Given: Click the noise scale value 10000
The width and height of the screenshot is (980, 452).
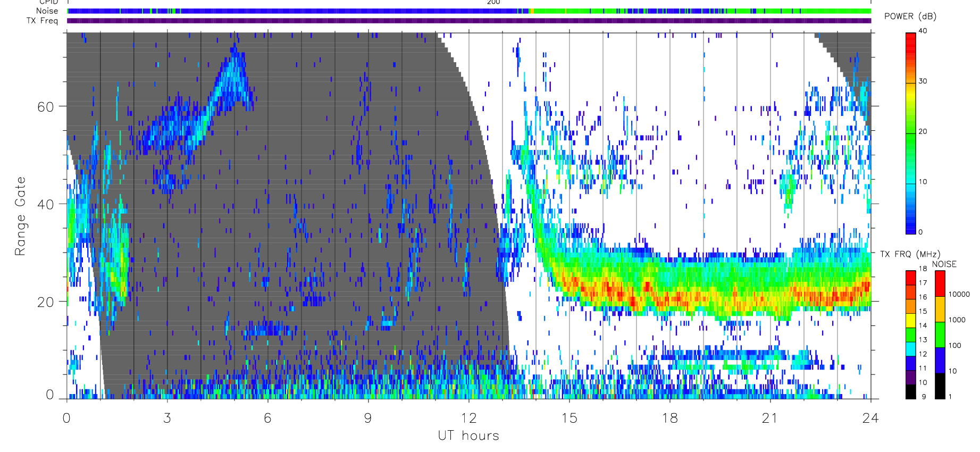Looking at the screenshot, I should click(959, 294).
